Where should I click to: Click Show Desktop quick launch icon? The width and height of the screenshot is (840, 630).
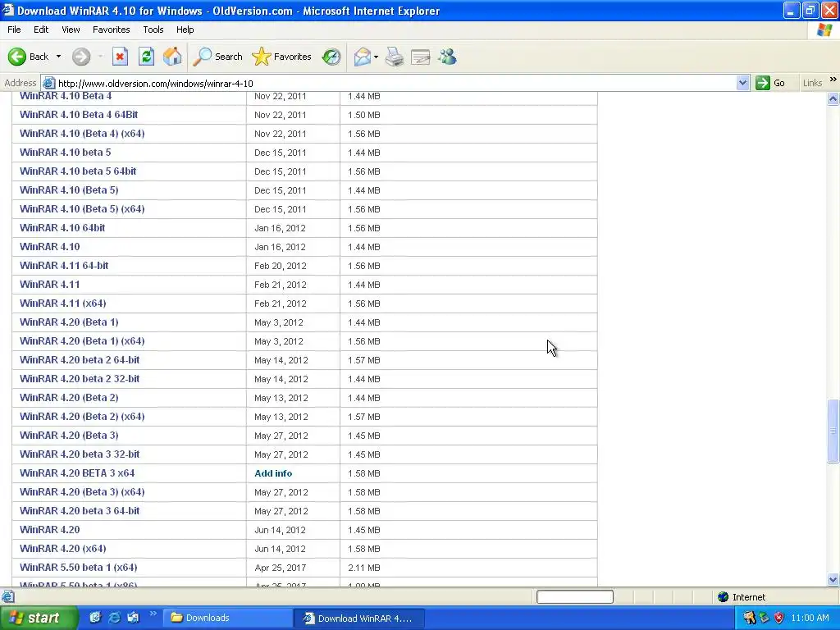click(95, 618)
